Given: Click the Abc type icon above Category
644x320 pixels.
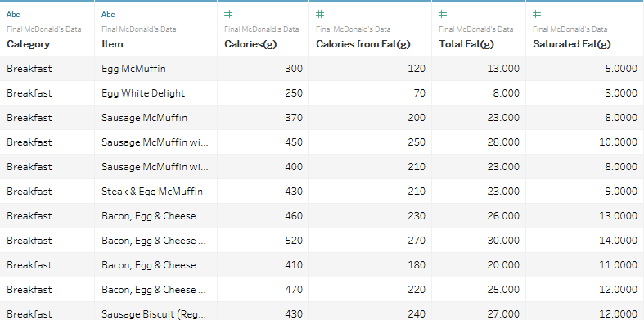Looking at the screenshot, I should point(13,15).
